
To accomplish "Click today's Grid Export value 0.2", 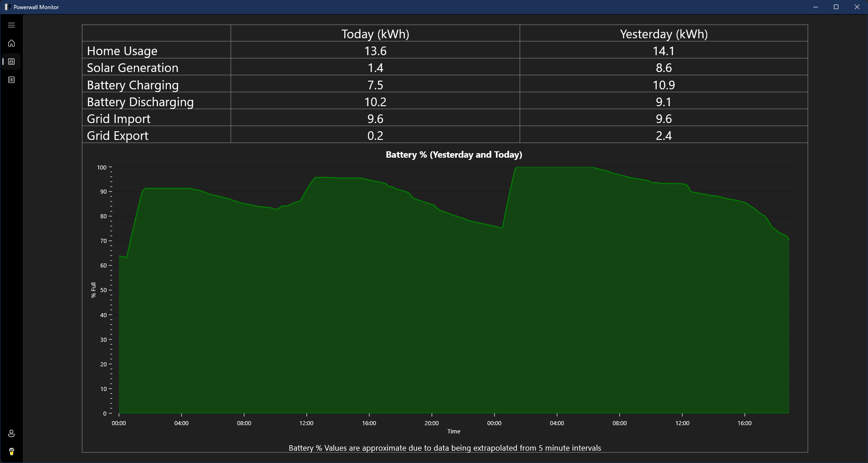I will click(375, 136).
